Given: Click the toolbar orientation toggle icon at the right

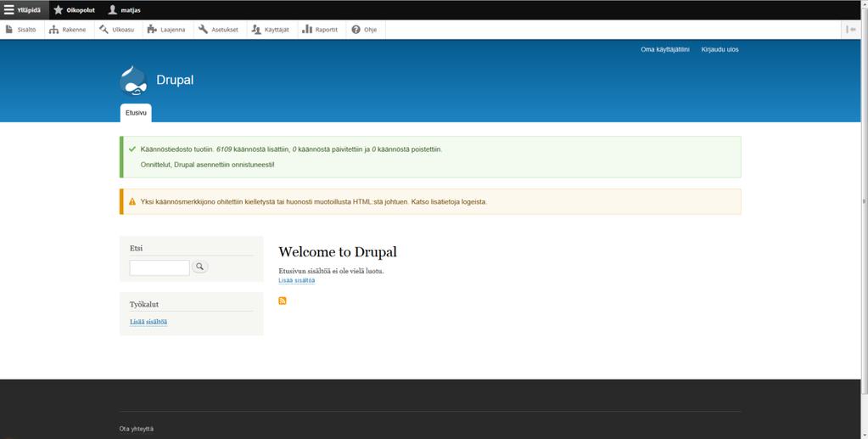Looking at the screenshot, I should coord(851,30).
